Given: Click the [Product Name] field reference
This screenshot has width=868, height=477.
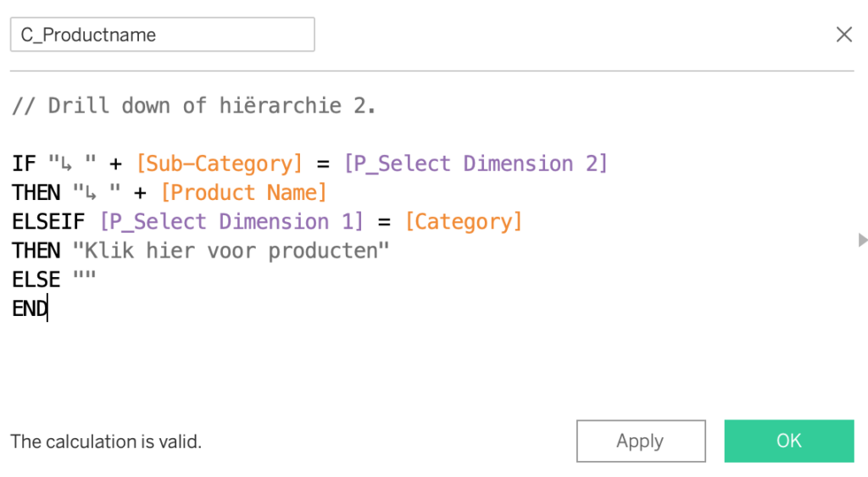Looking at the screenshot, I should [x=243, y=192].
